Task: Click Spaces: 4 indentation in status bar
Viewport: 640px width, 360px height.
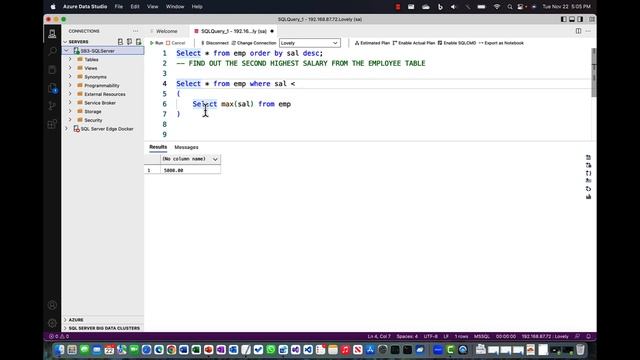Action: [x=407, y=336]
